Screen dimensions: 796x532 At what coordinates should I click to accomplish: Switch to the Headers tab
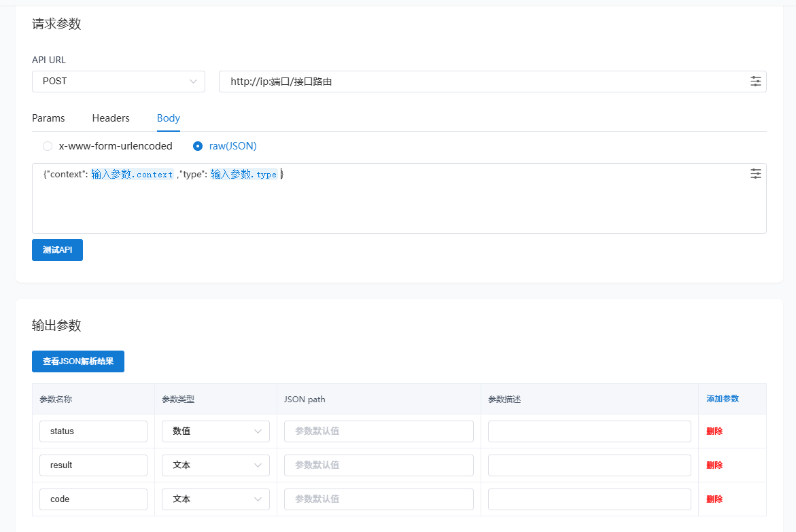111,118
